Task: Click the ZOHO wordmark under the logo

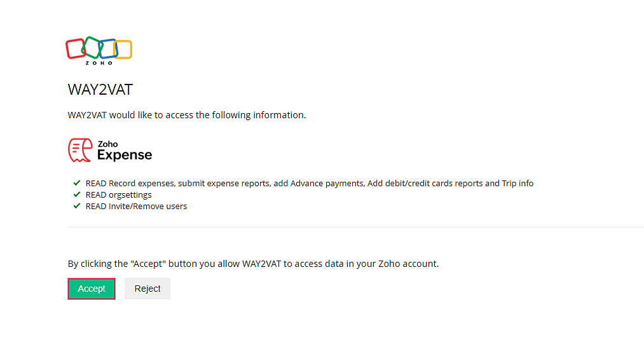Action: coord(99,63)
